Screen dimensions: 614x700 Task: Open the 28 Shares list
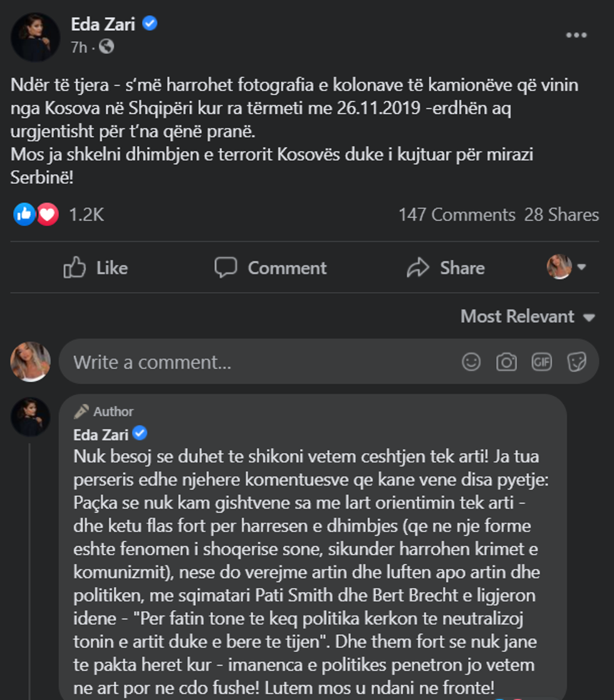(x=561, y=215)
